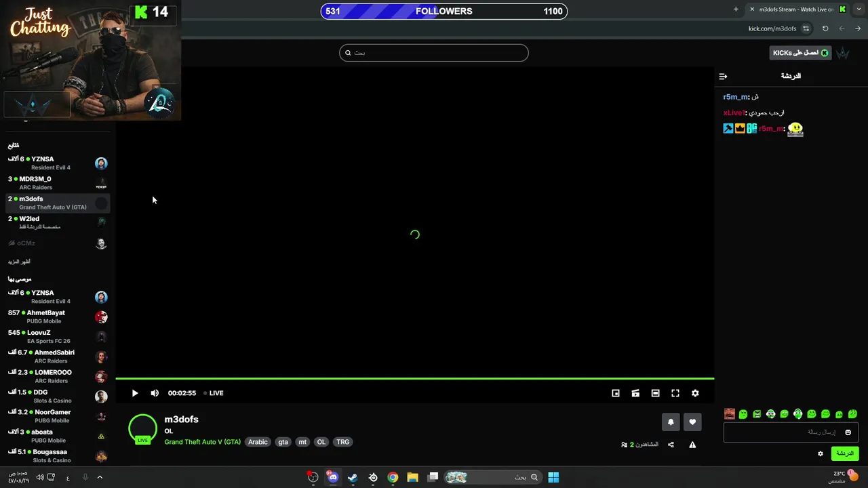This screenshot has width=868, height=488.
Task: Open emoji picker in chat input
Action: click(848, 432)
